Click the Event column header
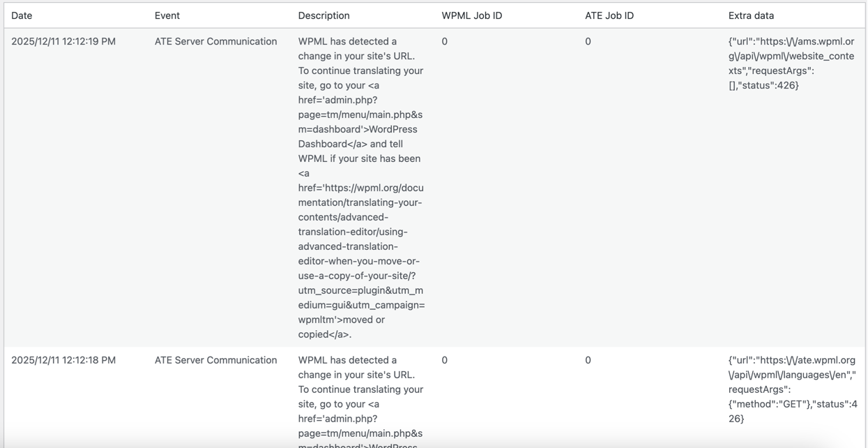This screenshot has width=868, height=448. point(167,15)
